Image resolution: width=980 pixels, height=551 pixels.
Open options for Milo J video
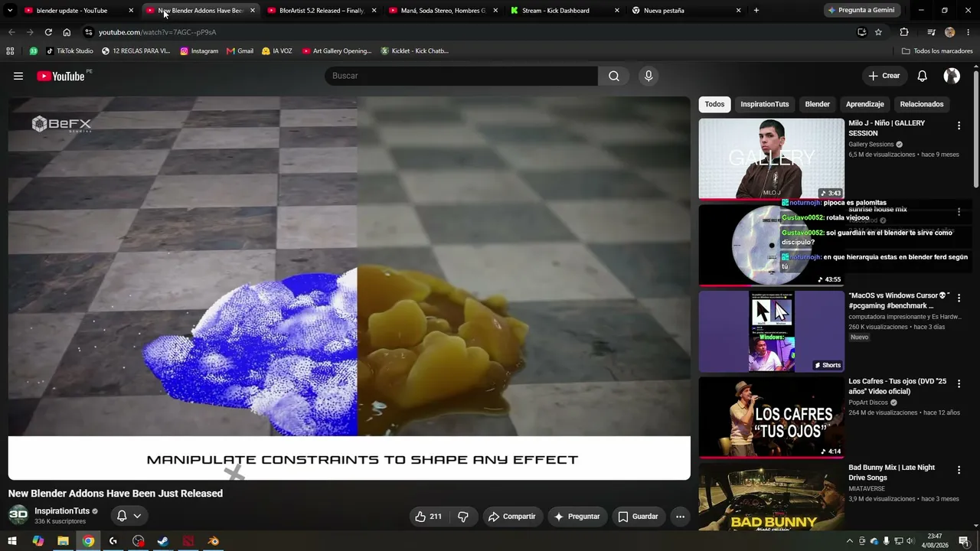tap(959, 126)
